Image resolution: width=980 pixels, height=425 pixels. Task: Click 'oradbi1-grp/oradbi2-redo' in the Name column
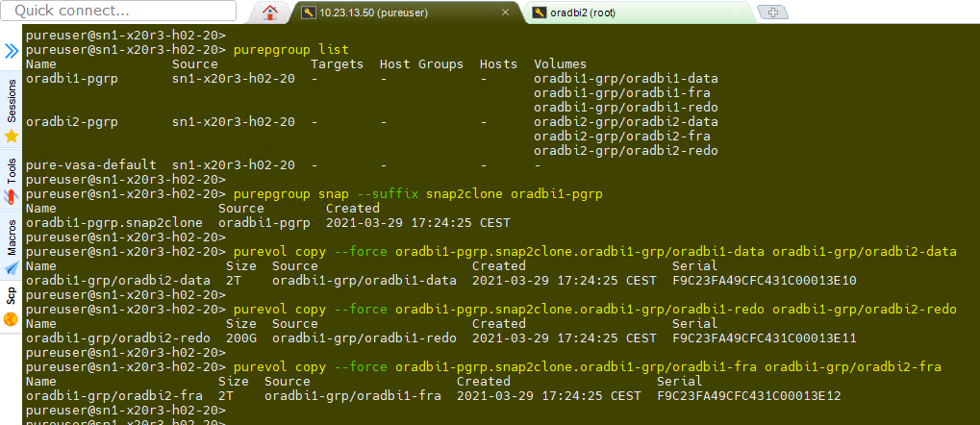point(118,338)
